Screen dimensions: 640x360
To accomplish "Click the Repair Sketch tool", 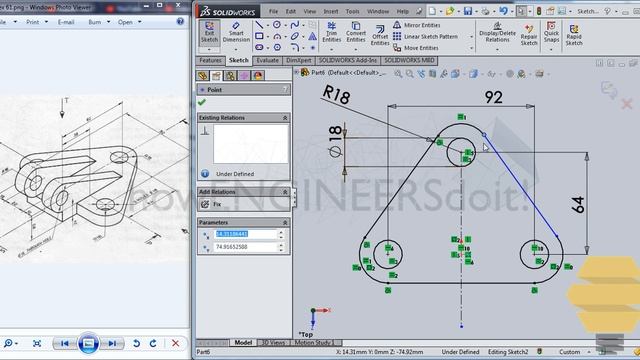I will pos(529,35).
